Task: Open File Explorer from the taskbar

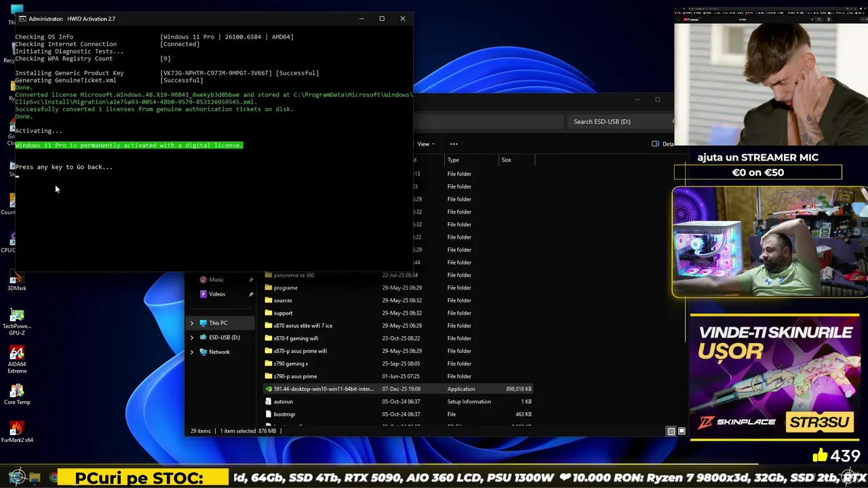Action: pos(35,478)
